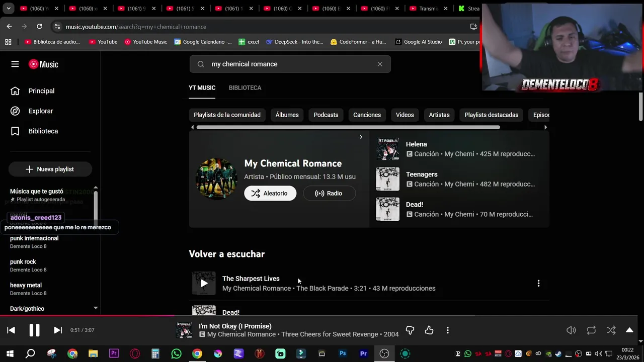Expand sidebar playlist list down arrow
This screenshot has width=644, height=362.
point(96,308)
